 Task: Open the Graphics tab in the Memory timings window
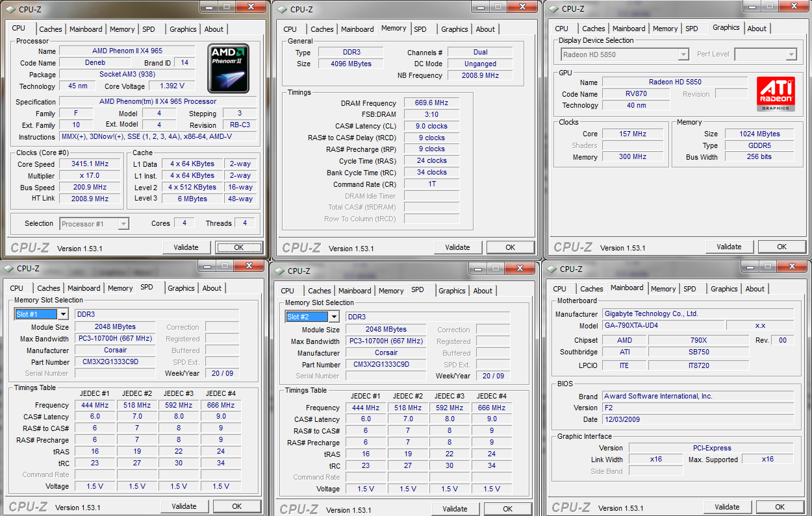[455, 29]
